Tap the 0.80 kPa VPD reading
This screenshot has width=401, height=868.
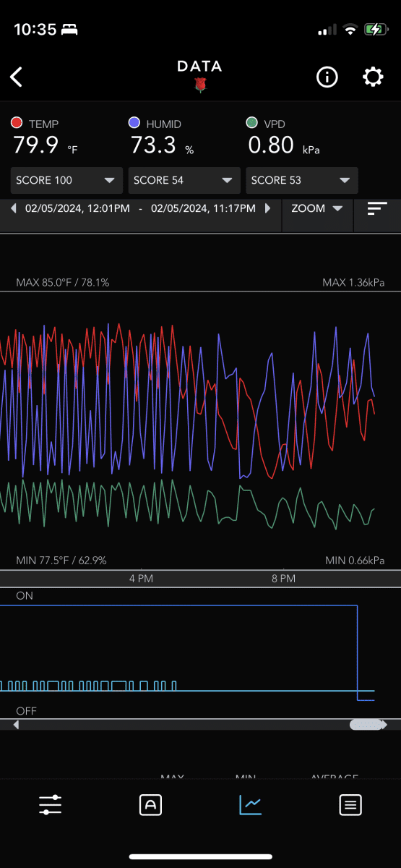coord(284,145)
